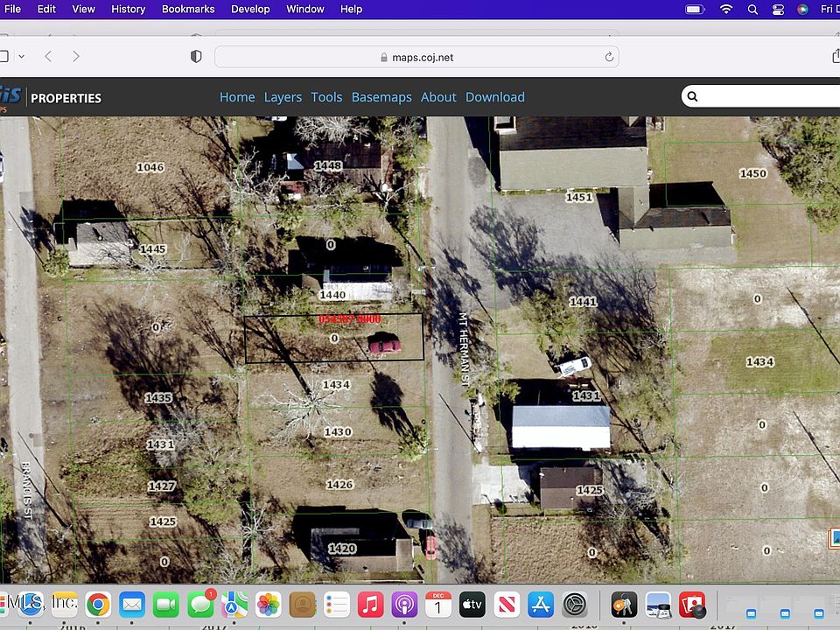Open the File menu
The image size is (840, 630).
[x=12, y=9]
